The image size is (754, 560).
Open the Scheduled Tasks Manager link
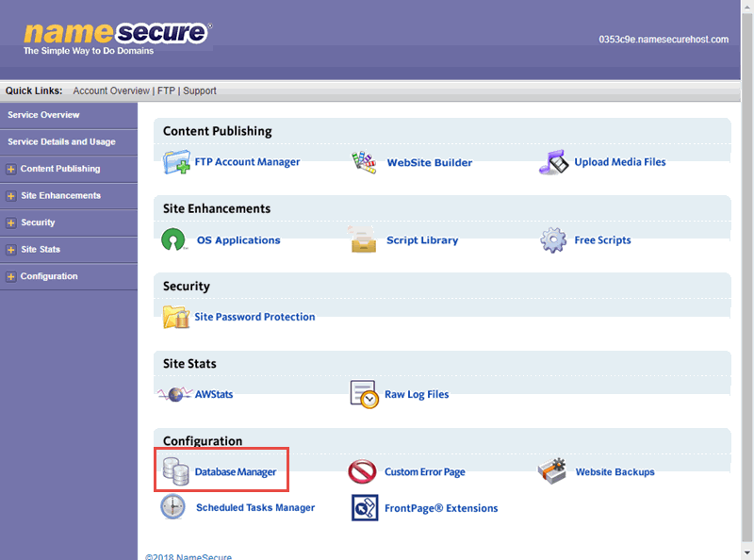254,507
